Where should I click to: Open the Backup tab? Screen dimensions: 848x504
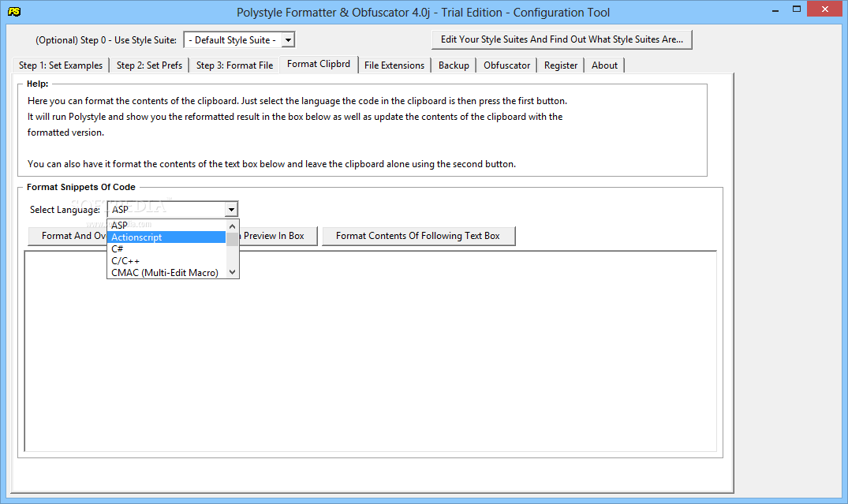coord(454,65)
